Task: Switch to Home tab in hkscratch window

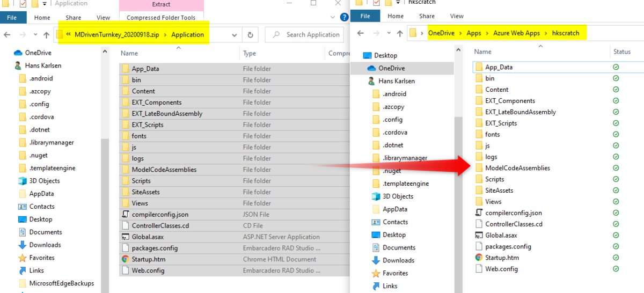Action: click(x=396, y=16)
